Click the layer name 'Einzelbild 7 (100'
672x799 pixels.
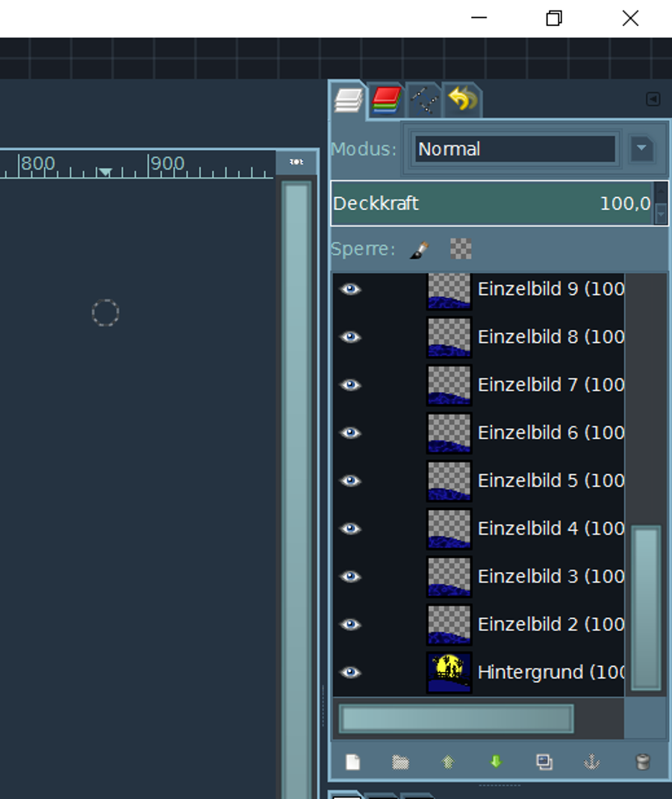click(x=551, y=385)
